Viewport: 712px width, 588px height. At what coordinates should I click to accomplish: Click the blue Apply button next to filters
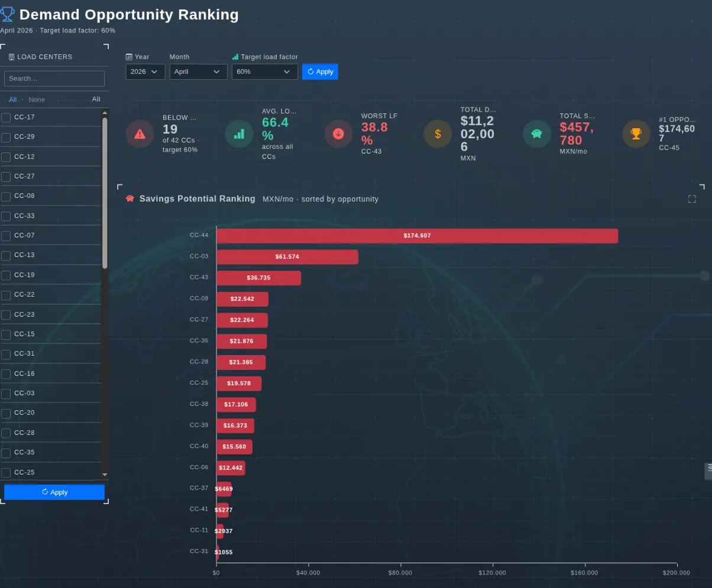click(x=320, y=72)
